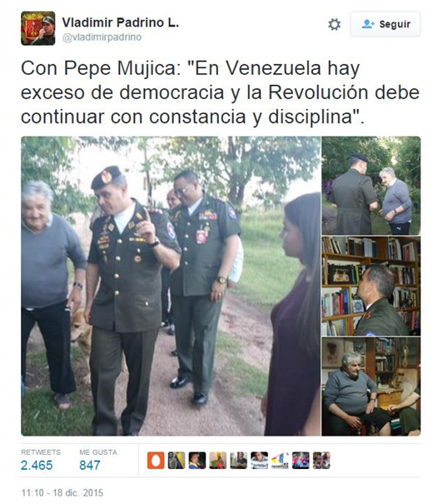
Task: Open the @vladimirpadrino handle link
Action: click(102, 37)
